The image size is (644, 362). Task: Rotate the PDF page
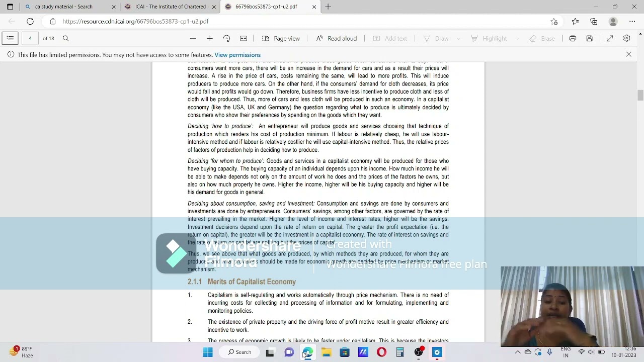226,38
